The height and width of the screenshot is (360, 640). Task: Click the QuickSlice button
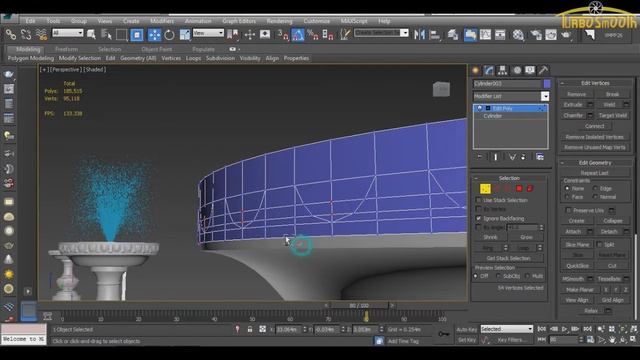(578, 266)
